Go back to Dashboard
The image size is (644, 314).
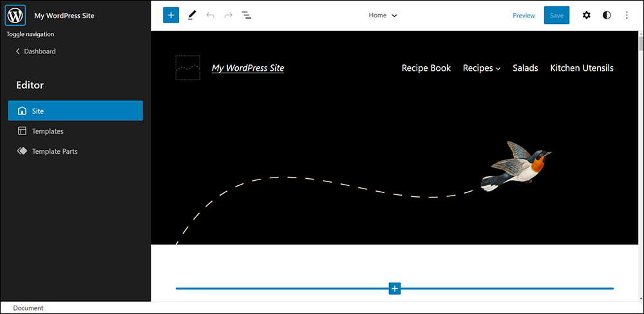pyautogui.click(x=35, y=51)
